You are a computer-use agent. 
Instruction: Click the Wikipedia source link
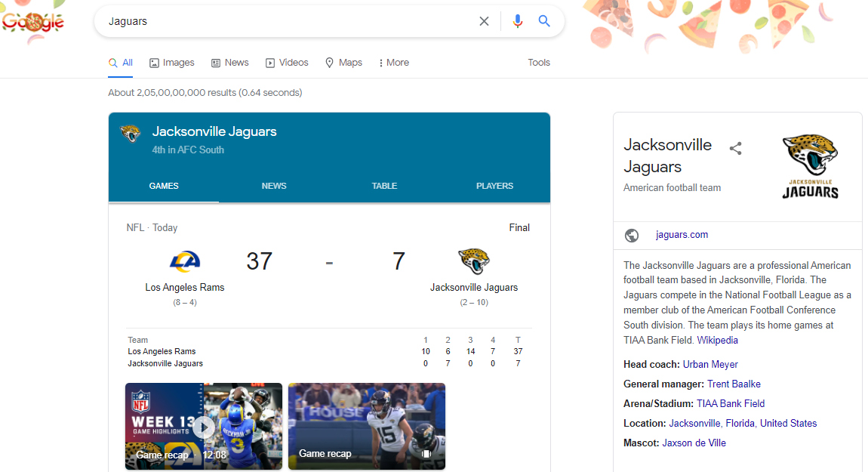717,341
